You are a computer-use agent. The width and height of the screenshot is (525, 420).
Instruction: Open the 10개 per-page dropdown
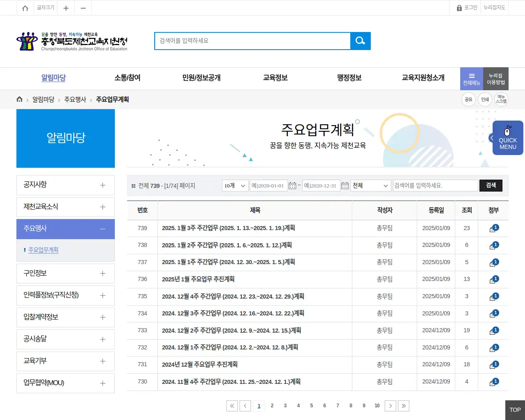coord(235,186)
